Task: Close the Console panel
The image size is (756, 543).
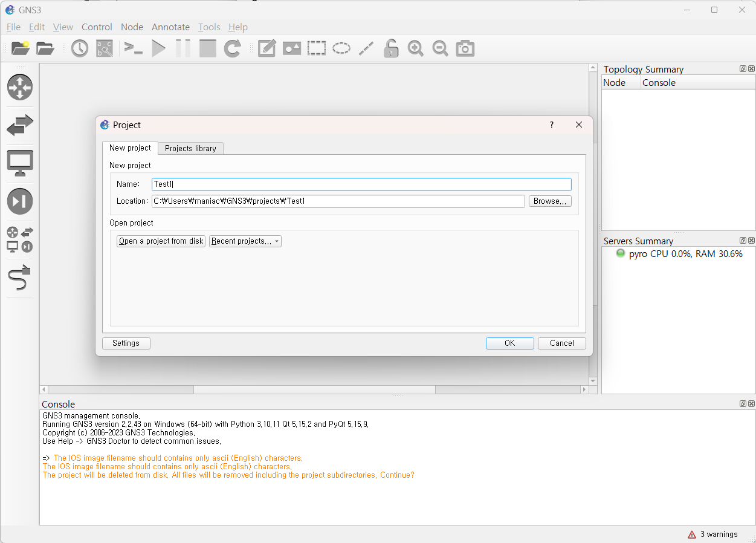Action: (x=751, y=404)
